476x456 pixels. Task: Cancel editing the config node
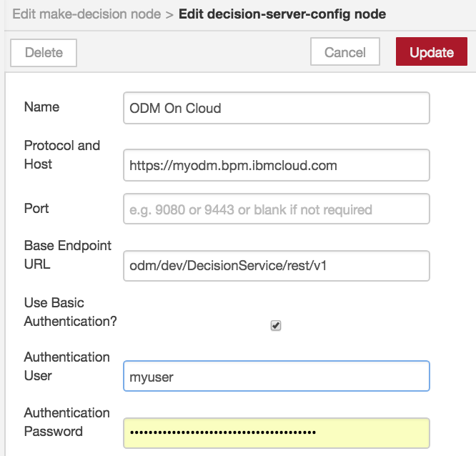tap(345, 51)
